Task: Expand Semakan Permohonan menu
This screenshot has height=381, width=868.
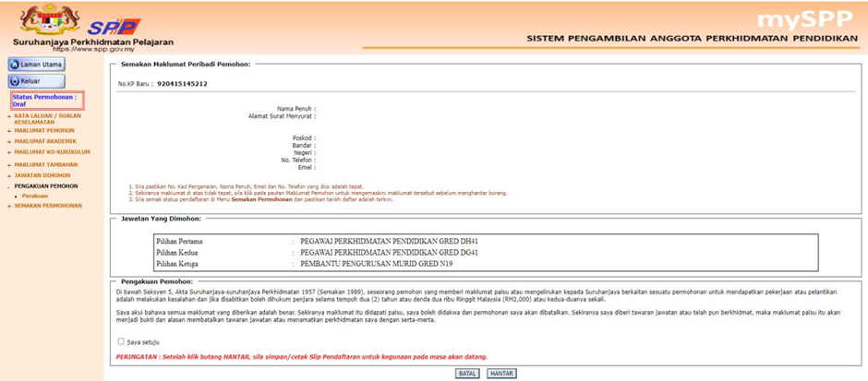Action: click(48, 206)
